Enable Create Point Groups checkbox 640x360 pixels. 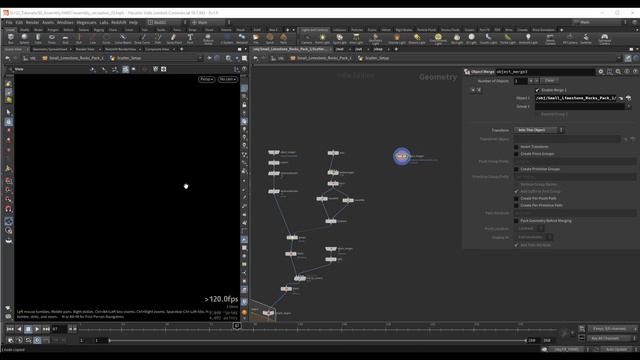pos(516,154)
